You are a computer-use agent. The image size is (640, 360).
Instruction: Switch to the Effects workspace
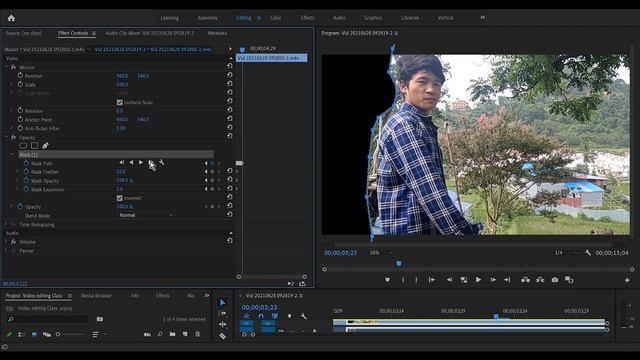pyautogui.click(x=307, y=18)
